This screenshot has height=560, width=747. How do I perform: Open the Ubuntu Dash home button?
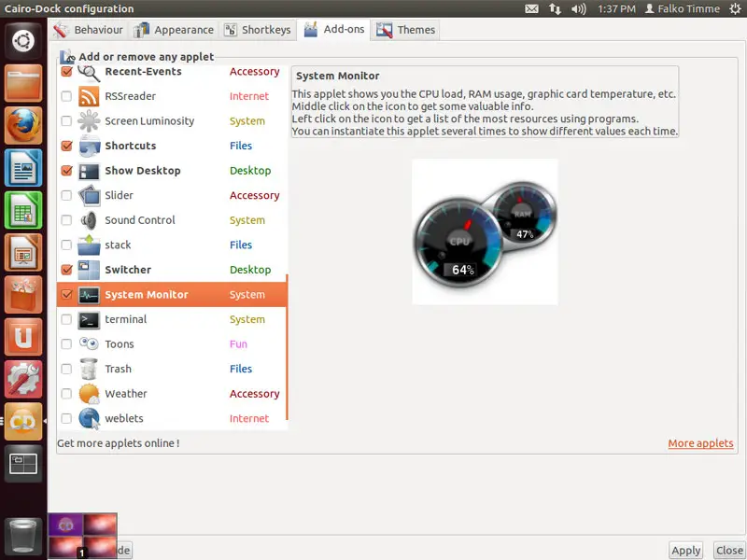pos(23,41)
